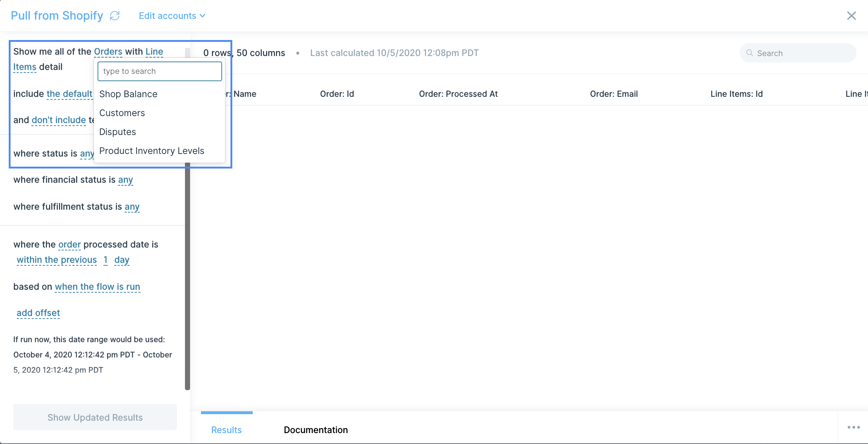
Task: Click the left panel vertical scrollbar
Action: (188, 277)
